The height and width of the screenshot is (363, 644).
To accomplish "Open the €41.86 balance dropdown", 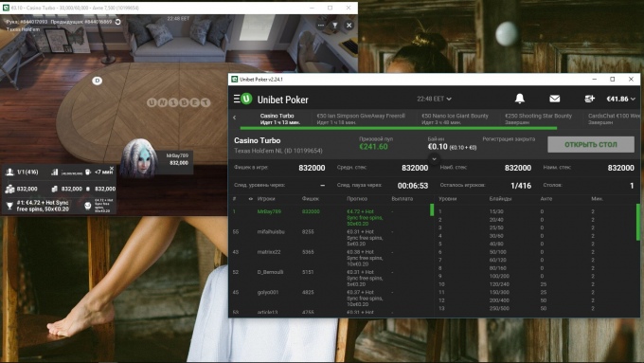I will click(x=620, y=99).
